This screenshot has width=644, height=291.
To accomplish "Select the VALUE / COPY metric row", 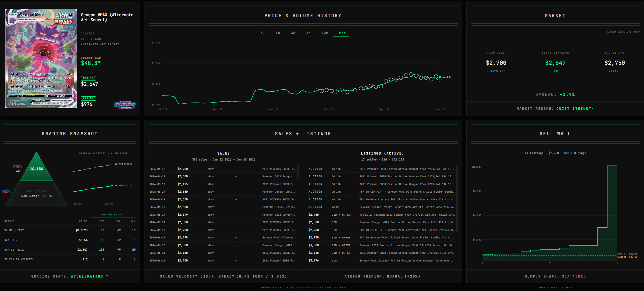I will [x=70, y=230].
